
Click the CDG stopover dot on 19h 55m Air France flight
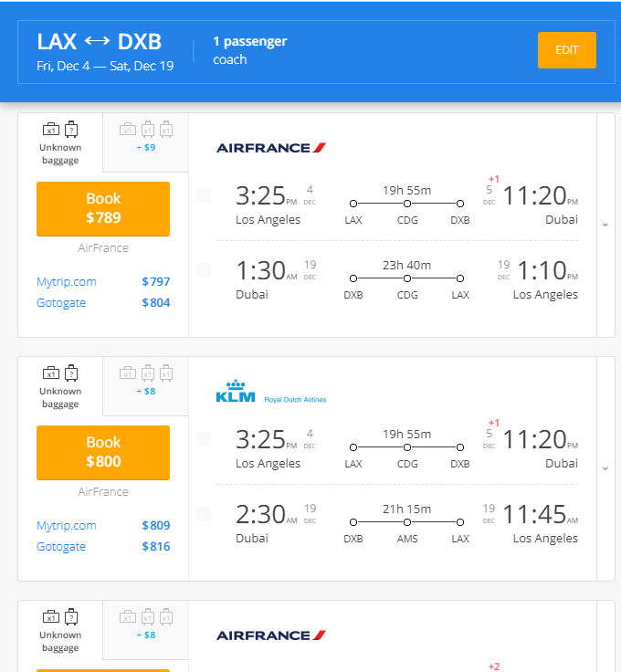407,203
